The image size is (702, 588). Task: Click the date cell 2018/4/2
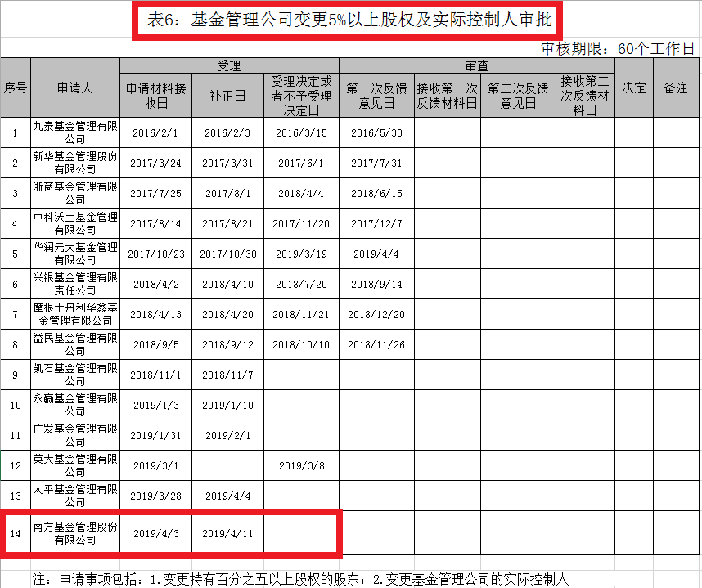(x=155, y=284)
